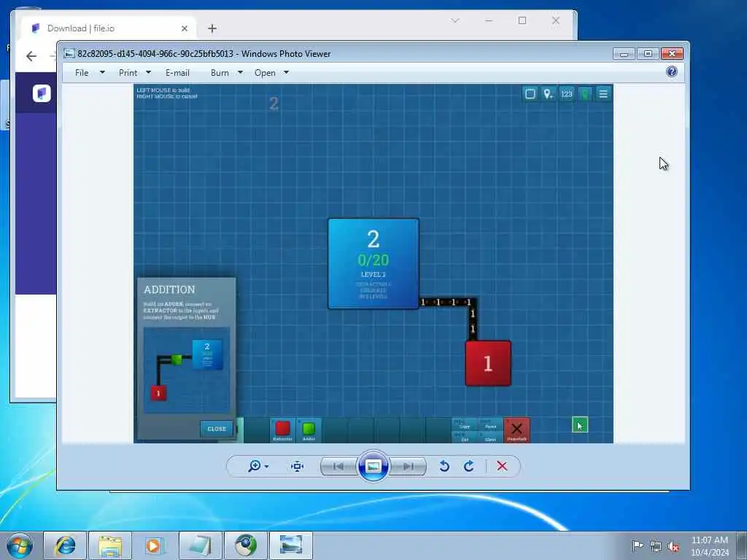Expand the Open dropdown arrow
Image resolution: width=747 pixels, height=560 pixels.
tap(286, 72)
